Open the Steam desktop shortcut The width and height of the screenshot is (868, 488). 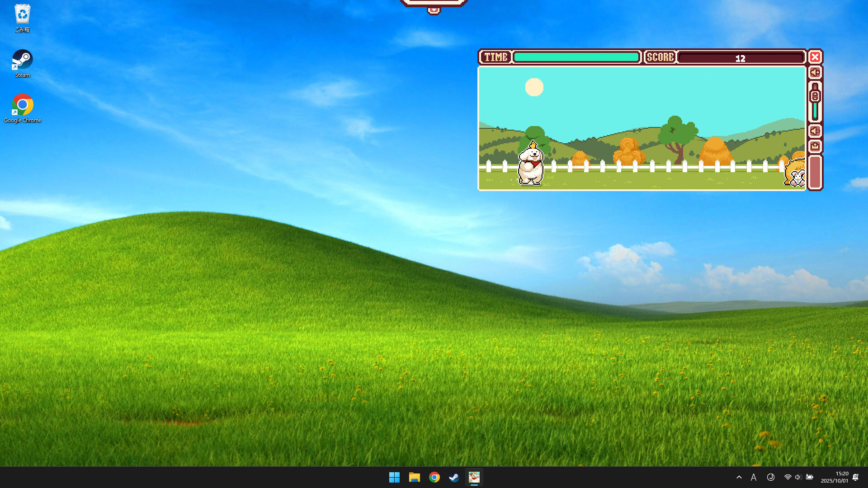[x=22, y=63]
